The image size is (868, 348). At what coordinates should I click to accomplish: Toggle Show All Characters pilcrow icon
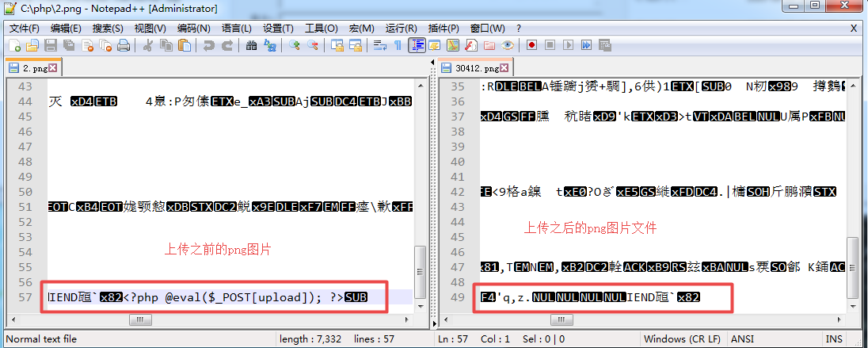pos(398,45)
